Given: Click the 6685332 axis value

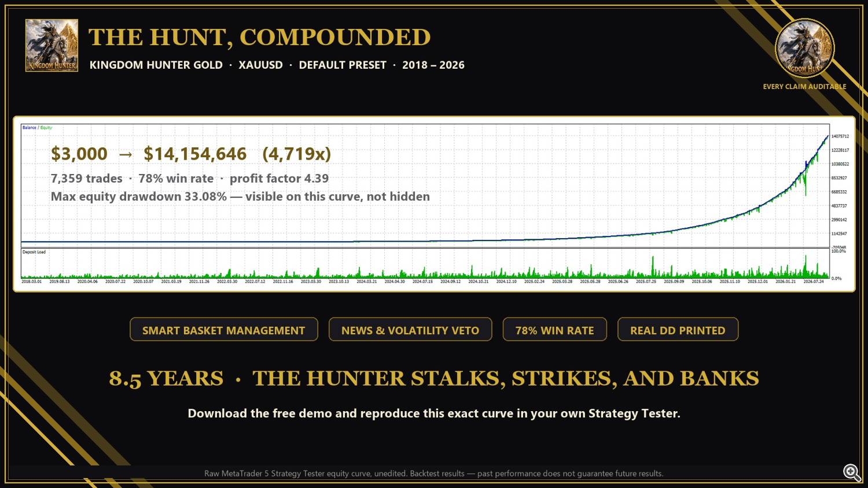Looking at the screenshot, I should (x=839, y=192).
